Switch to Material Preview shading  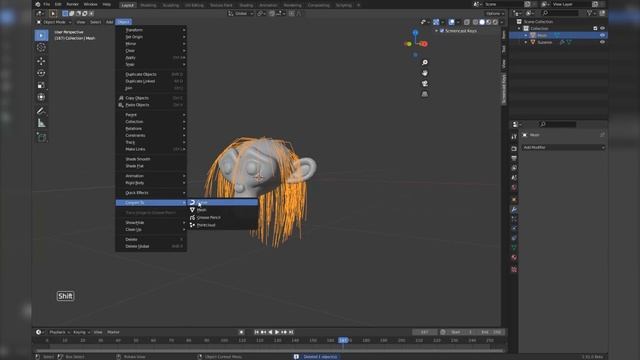click(489, 22)
